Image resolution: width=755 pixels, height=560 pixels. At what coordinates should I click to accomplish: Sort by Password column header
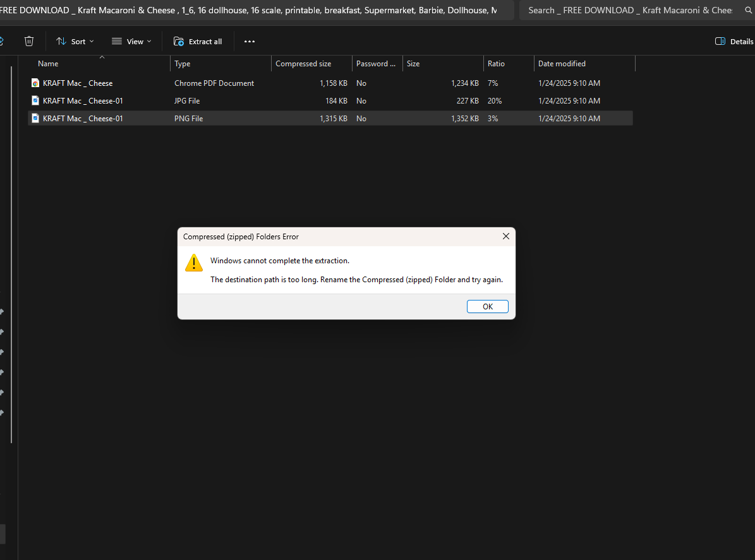378,64
